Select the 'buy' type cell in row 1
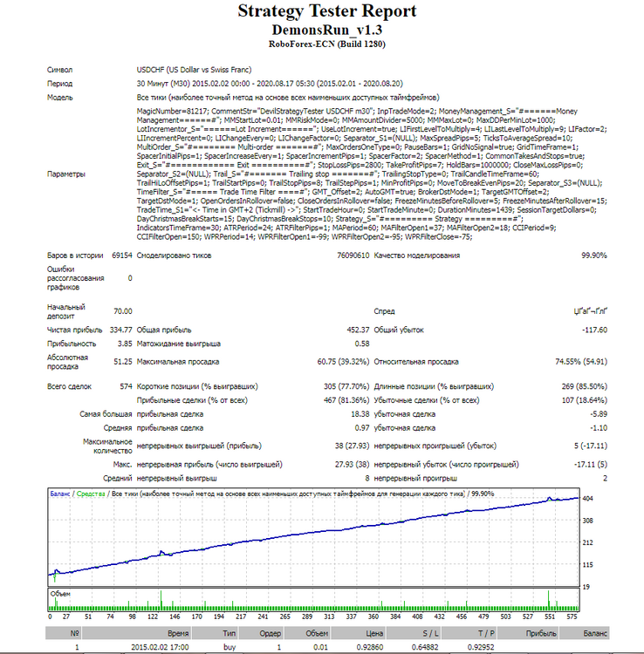Viewport: 644px width, 654px height. (x=230, y=647)
